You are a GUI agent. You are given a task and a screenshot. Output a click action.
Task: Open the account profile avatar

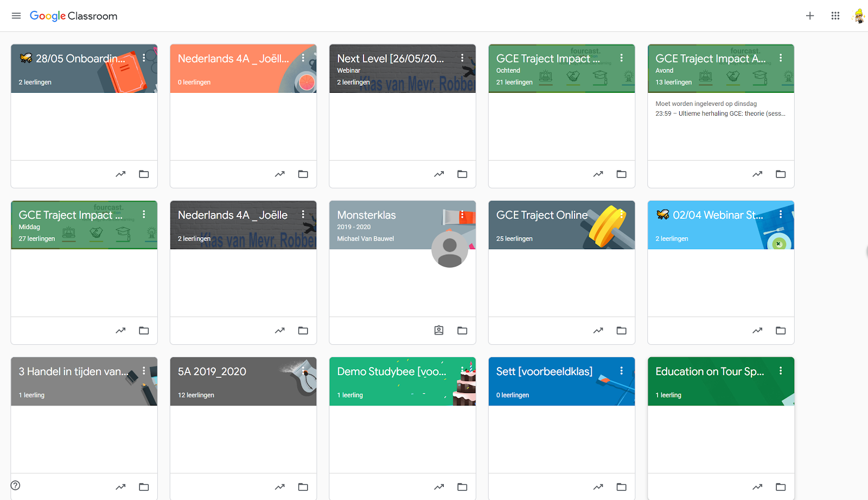point(859,16)
